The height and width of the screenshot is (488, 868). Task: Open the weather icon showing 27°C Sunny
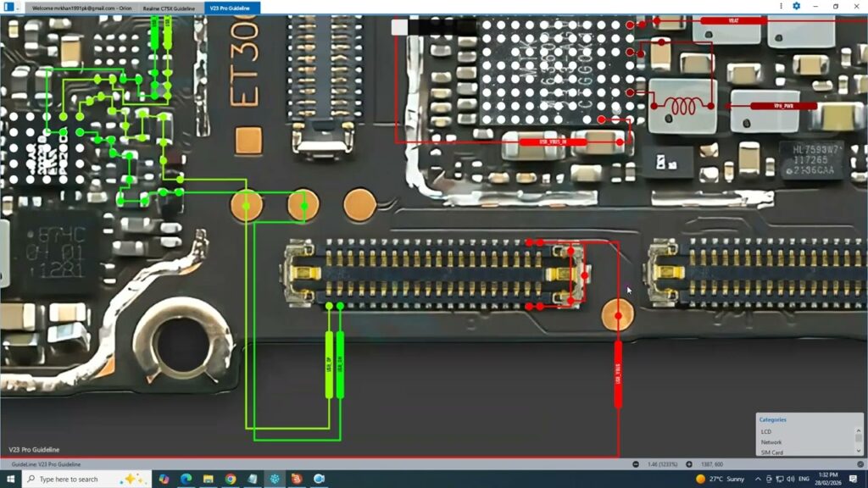coord(716,480)
